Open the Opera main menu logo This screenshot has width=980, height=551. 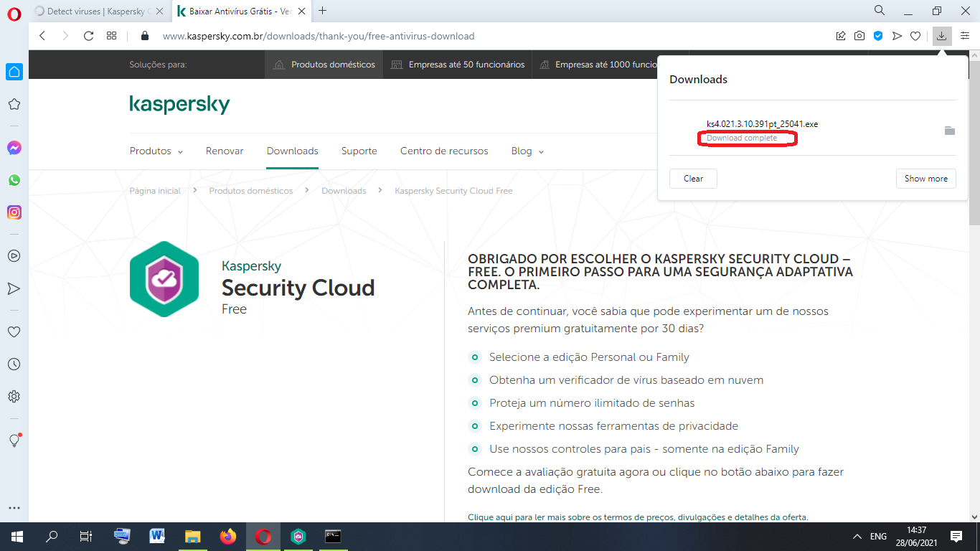tap(14, 13)
